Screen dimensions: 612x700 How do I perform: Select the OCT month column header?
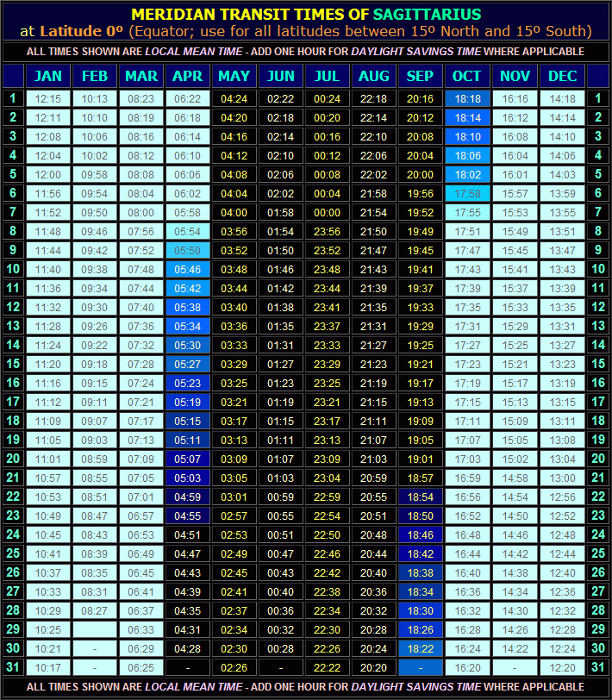467,76
